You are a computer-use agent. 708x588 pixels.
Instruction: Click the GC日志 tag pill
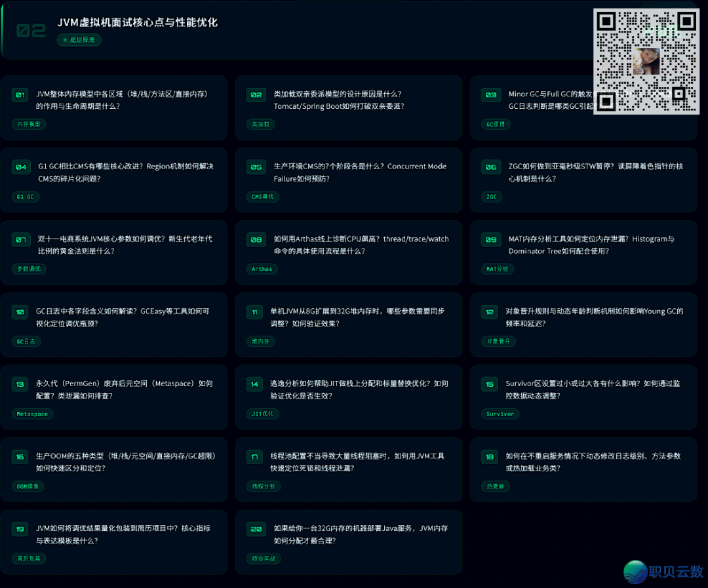coord(26,341)
